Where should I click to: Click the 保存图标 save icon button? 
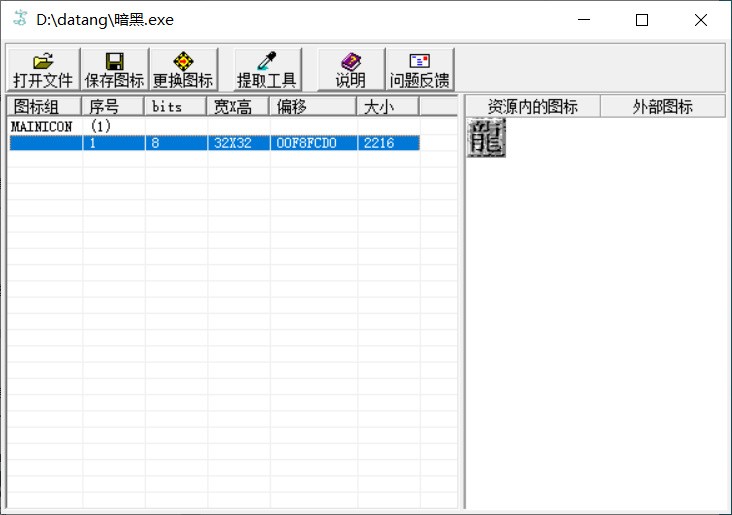114,70
